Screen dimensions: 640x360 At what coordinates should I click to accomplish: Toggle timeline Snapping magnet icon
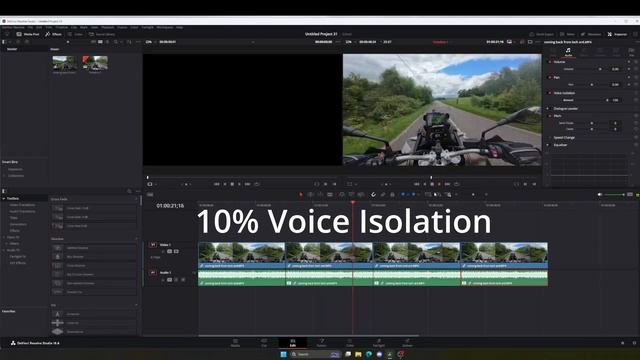tap(373, 195)
